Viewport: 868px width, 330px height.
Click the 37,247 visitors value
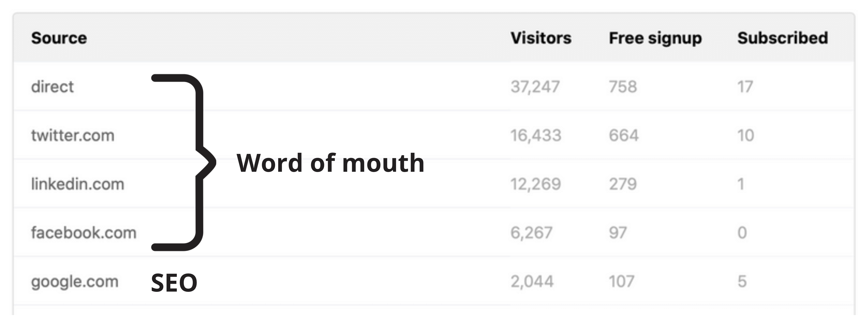535,87
